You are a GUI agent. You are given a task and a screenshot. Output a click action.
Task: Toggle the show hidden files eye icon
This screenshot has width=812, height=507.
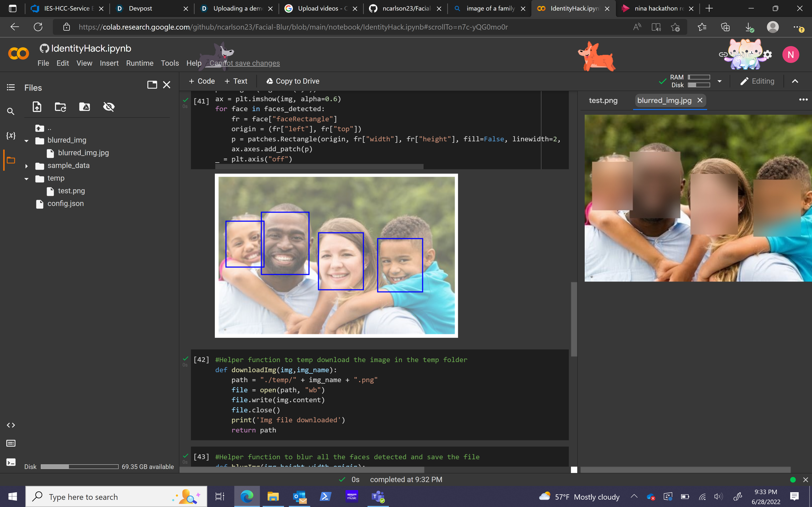(109, 107)
